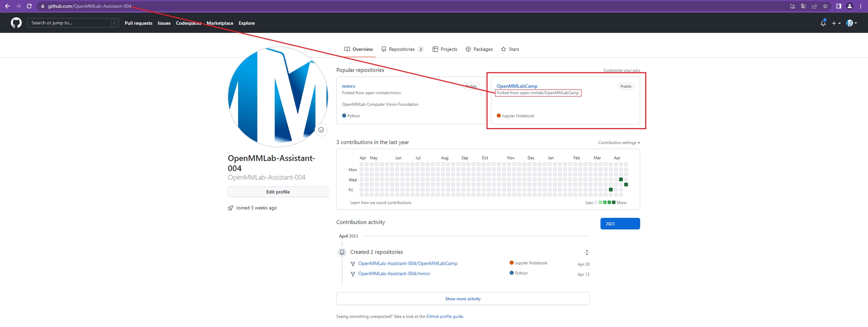Expand Contribution settings dropdown
This screenshot has height=327, width=868.
point(619,143)
